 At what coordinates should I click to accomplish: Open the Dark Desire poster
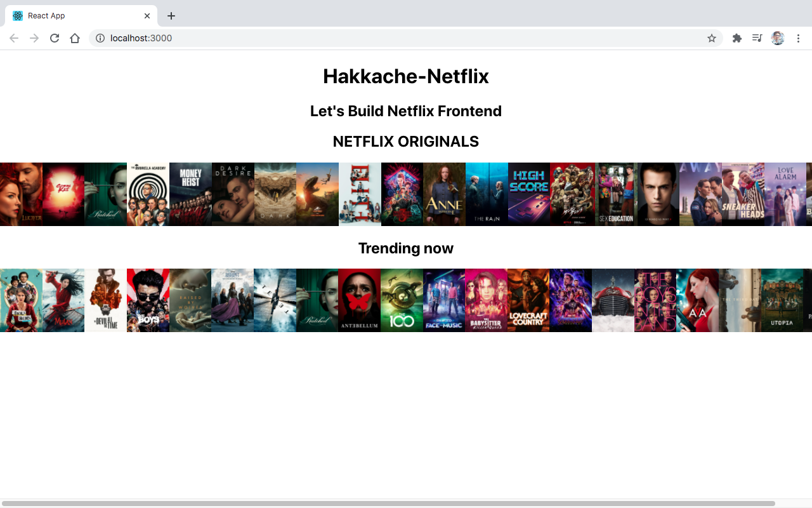(x=233, y=194)
